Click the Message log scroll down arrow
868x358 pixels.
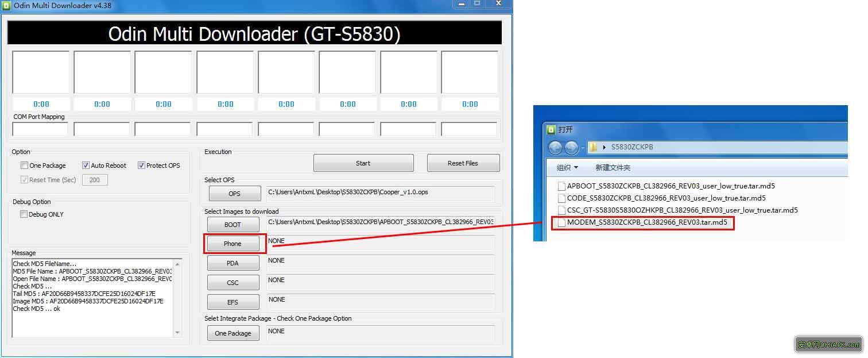(x=177, y=333)
